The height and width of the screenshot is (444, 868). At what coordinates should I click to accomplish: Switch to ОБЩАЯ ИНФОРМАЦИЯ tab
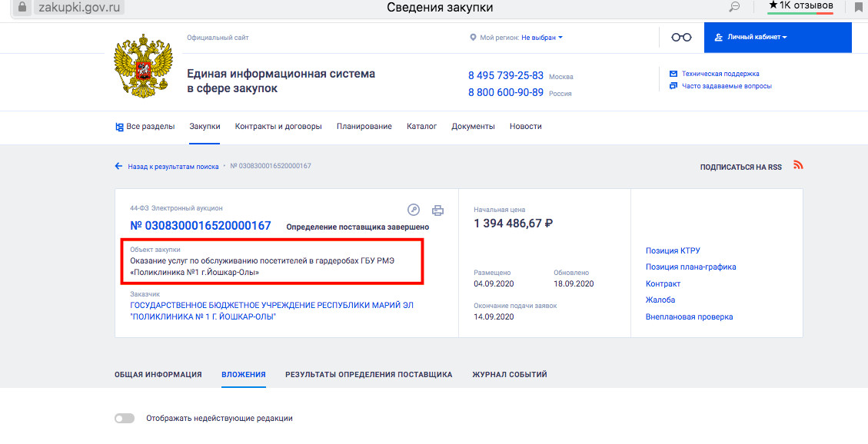pos(158,374)
